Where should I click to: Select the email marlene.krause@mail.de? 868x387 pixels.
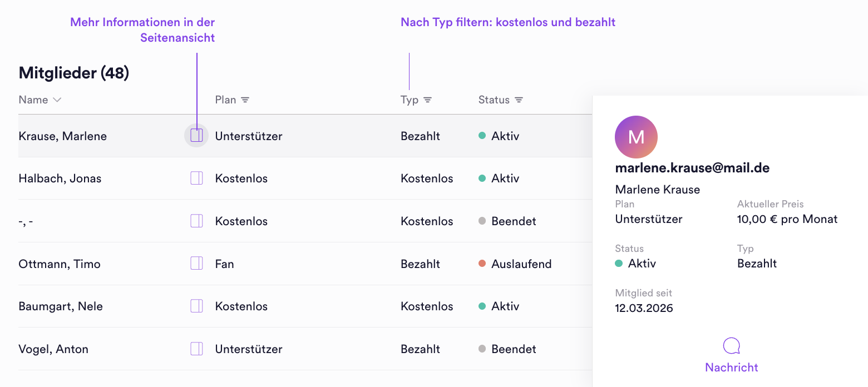pyautogui.click(x=692, y=168)
